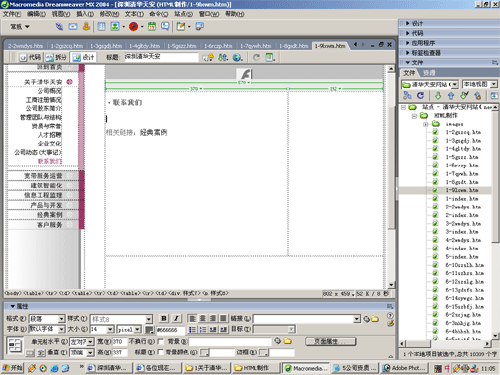
Task: Collapse the HTML制作 folder tree node
Action: point(414,116)
